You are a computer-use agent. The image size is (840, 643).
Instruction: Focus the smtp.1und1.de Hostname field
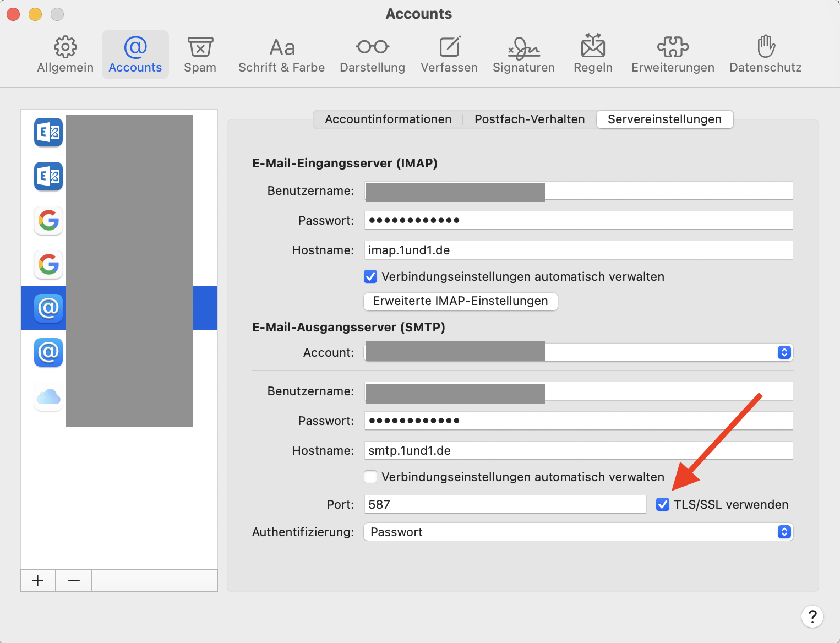pos(579,450)
